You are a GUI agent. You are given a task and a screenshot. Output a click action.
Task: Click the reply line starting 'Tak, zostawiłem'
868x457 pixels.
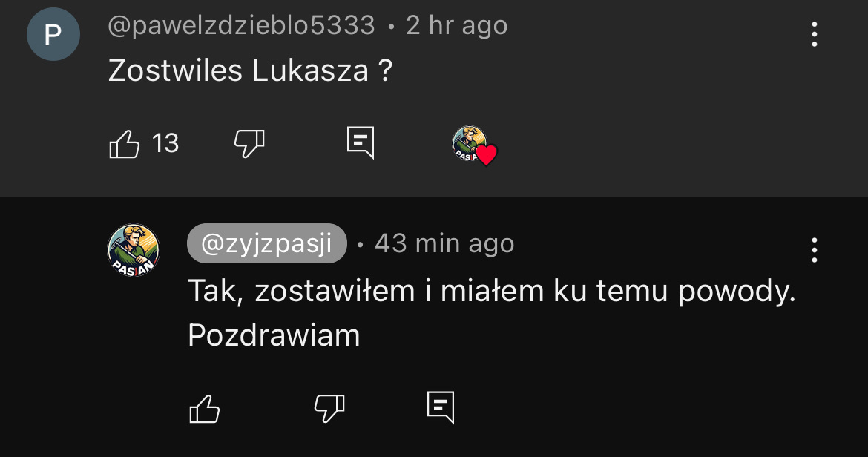click(491, 292)
